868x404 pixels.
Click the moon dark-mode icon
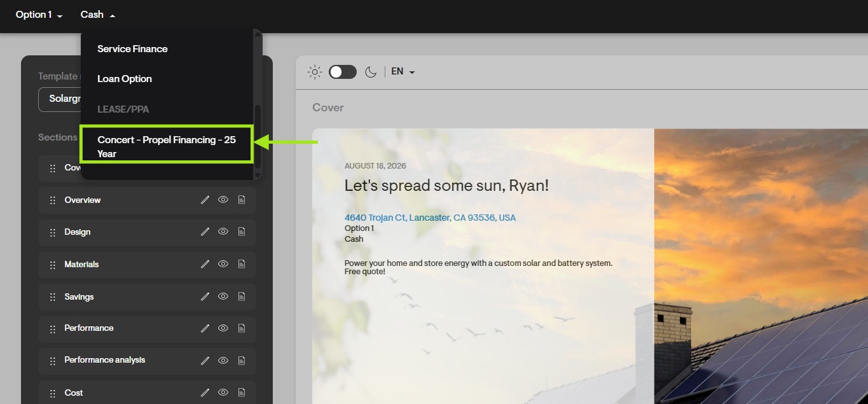coord(371,72)
